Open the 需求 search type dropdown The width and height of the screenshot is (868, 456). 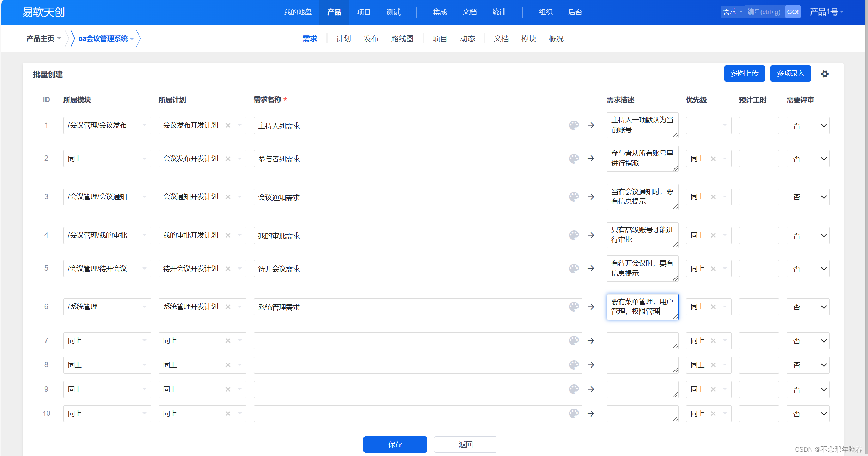click(732, 12)
